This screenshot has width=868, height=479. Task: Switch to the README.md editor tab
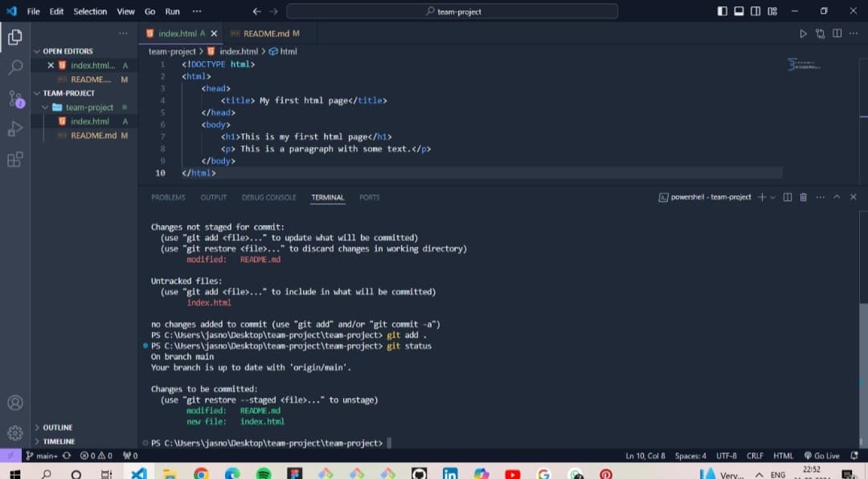pyautogui.click(x=265, y=34)
